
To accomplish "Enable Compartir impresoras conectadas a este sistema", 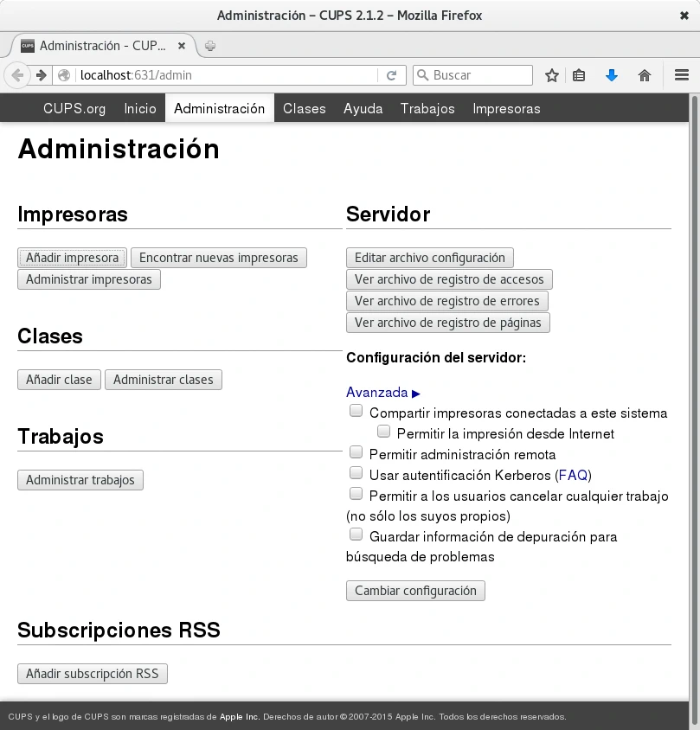I will [x=356, y=411].
